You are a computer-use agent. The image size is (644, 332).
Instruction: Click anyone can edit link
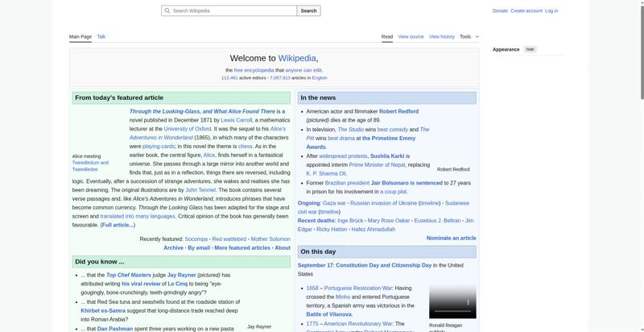[x=303, y=70]
